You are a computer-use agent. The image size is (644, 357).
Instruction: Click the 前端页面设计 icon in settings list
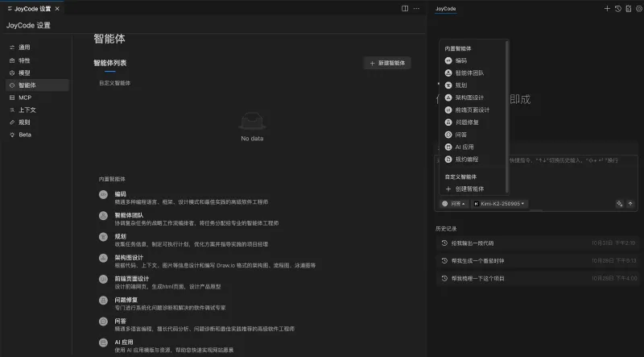point(103,279)
